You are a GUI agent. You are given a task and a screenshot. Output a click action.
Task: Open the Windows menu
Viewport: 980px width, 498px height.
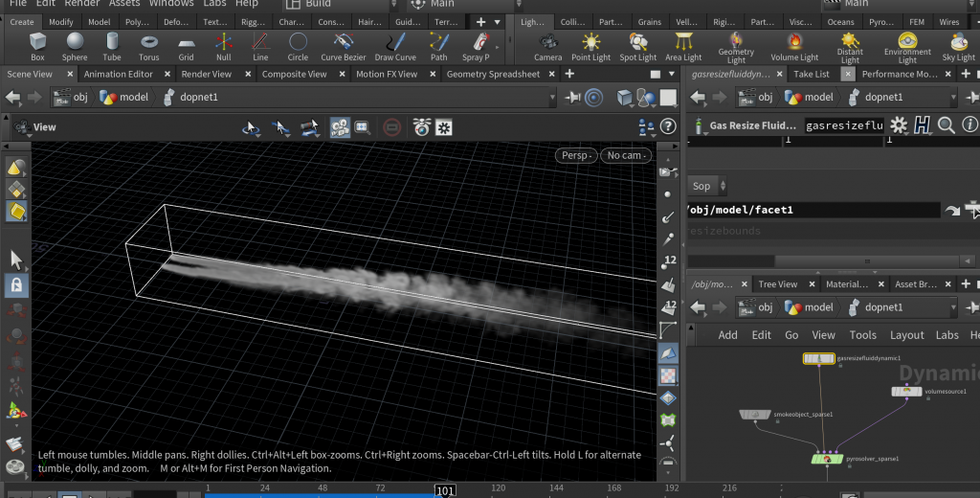coord(171,4)
